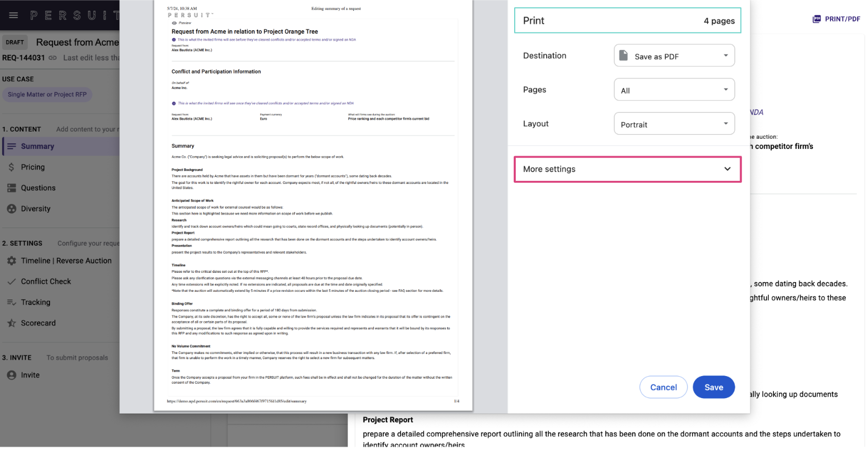
Task: Open the Destination Save as PDF dropdown
Action: click(x=674, y=55)
